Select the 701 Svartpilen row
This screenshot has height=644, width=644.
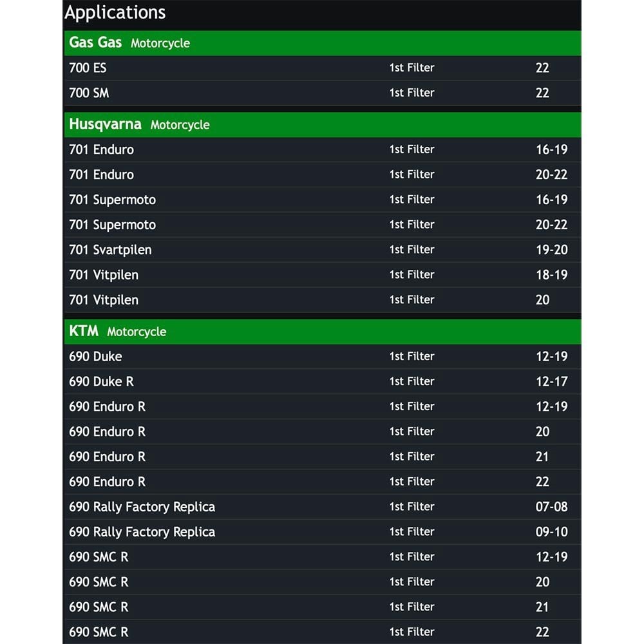[x=323, y=250]
